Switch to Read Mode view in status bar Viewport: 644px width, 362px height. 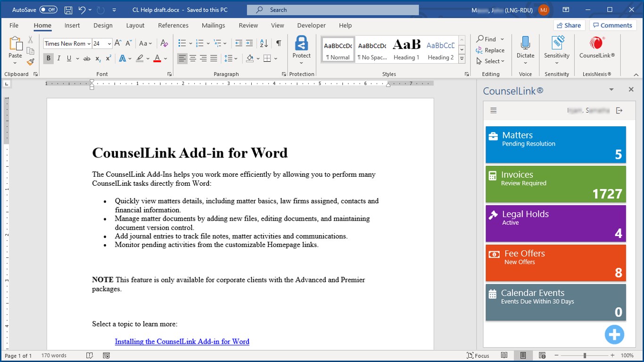(x=504, y=355)
